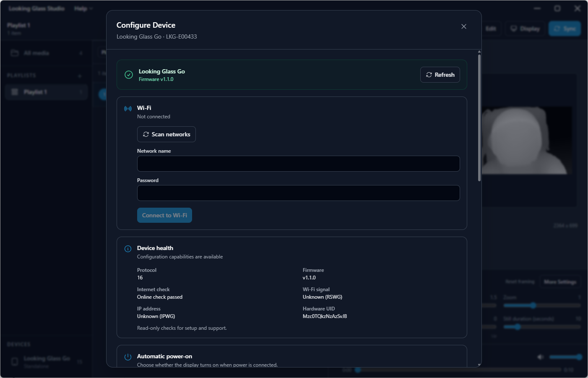Focus the Password input field
Viewport: 588px width, 378px height.
click(299, 193)
